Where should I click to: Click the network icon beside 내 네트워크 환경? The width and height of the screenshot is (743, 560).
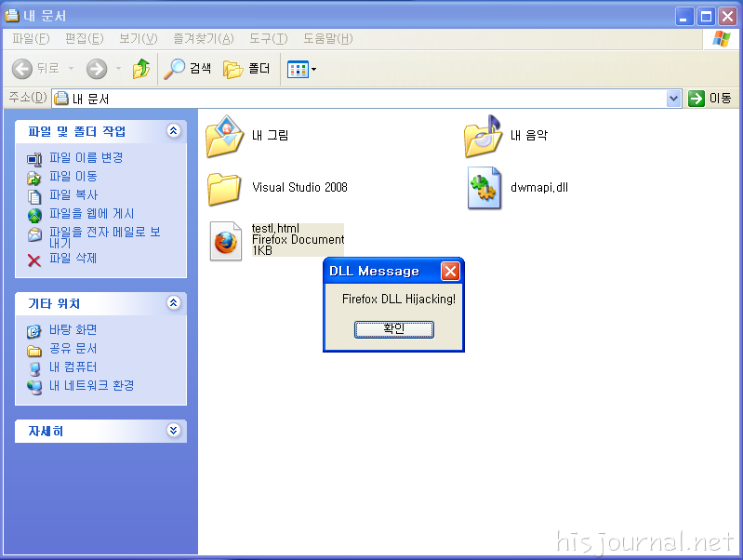(x=34, y=387)
